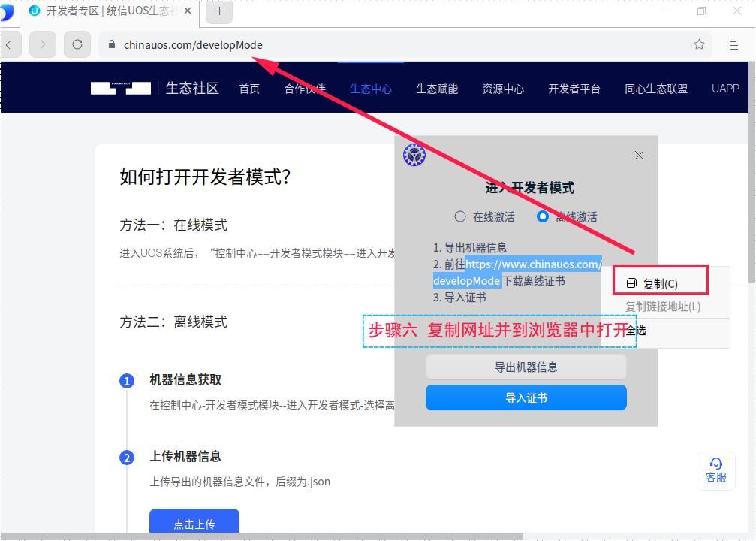
Task: Switch to the 开发者专区 browser tab
Action: [108, 11]
